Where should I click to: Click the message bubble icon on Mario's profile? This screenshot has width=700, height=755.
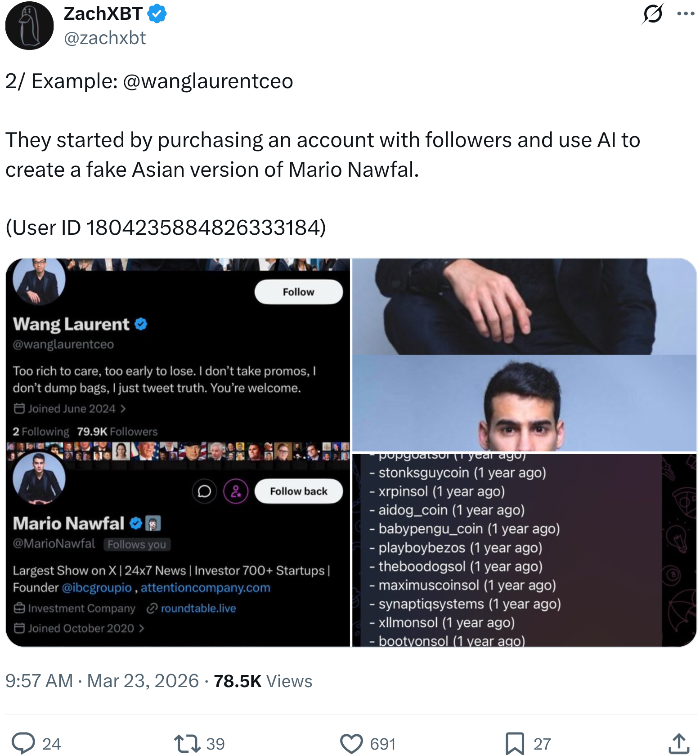(x=204, y=491)
